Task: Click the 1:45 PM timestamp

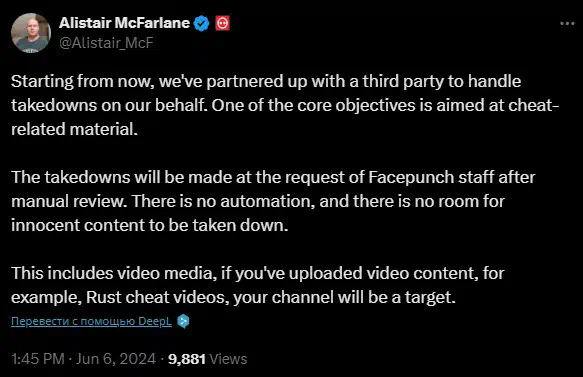Action: (38, 359)
